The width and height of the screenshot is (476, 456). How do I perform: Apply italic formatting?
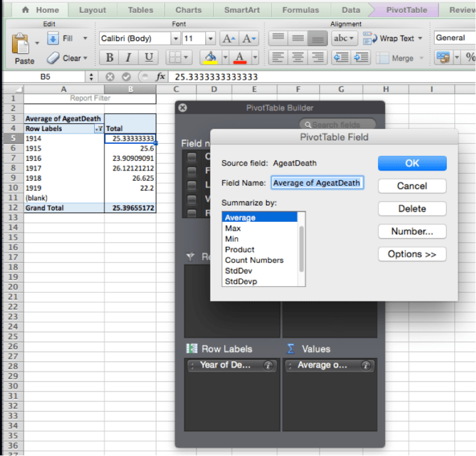[x=129, y=58]
